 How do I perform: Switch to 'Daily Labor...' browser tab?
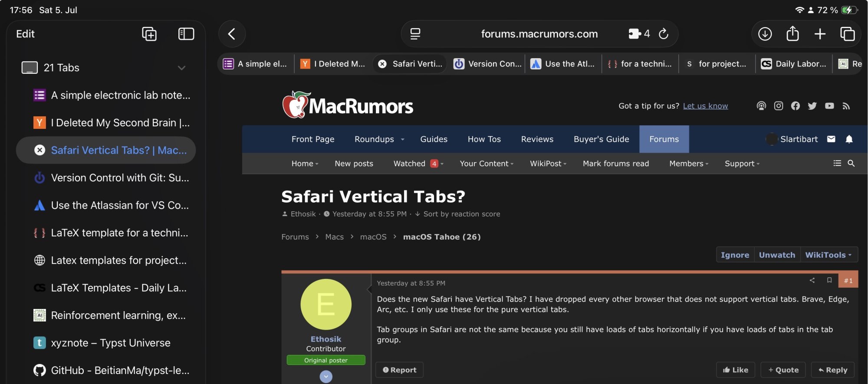(x=794, y=64)
